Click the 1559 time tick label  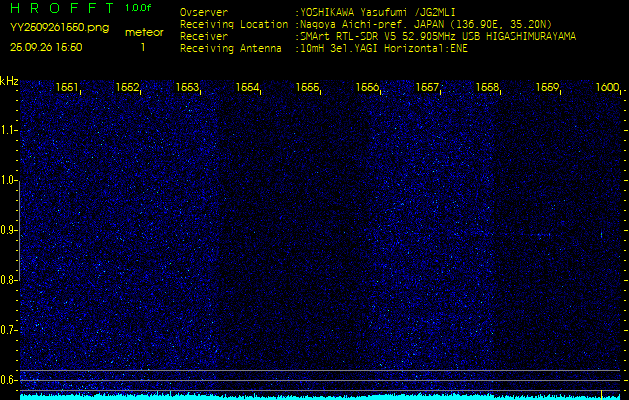click(x=547, y=87)
